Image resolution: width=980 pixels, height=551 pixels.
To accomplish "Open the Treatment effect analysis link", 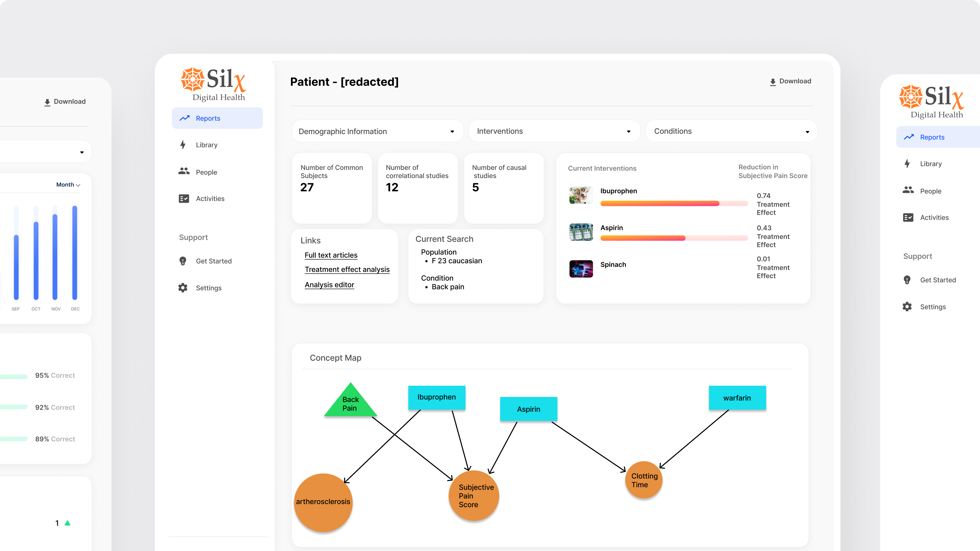I will (347, 269).
